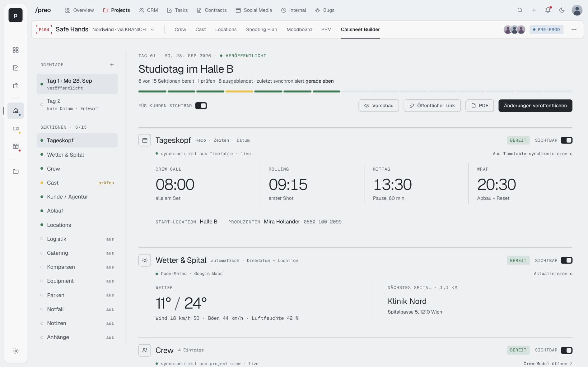Click the Vorschau button
The width and height of the screenshot is (588, 367).
pyautogui.click(x=379, y=106)
